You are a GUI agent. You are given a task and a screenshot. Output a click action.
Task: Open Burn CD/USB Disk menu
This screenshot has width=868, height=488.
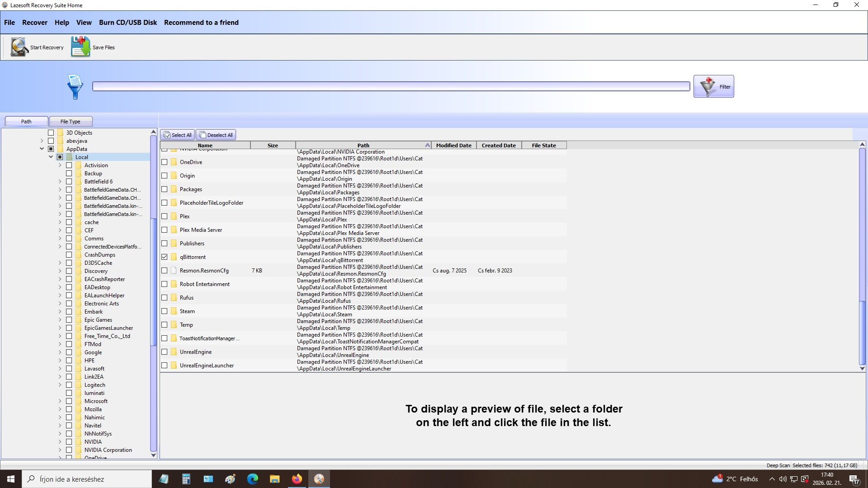click(x=128, y=23)
